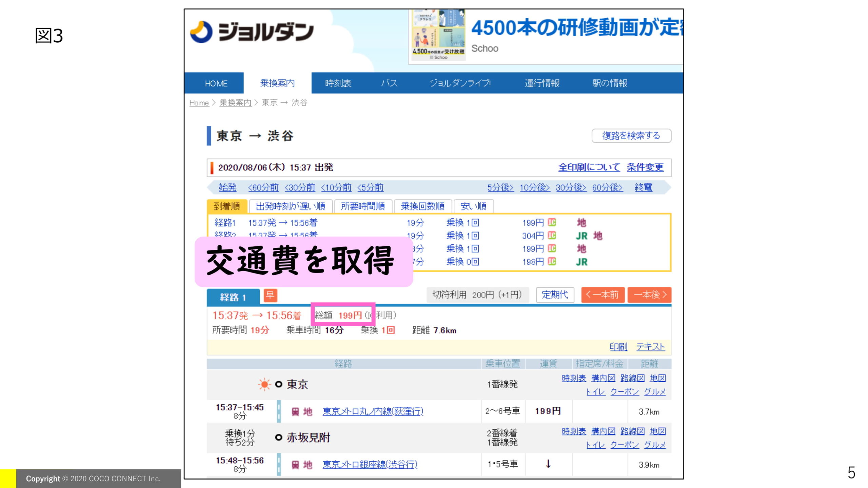The height and width of the screenshot is (488, 868).
Task: Open 駅の情報 in navigation bar
Action: click(x=610, y=83)
